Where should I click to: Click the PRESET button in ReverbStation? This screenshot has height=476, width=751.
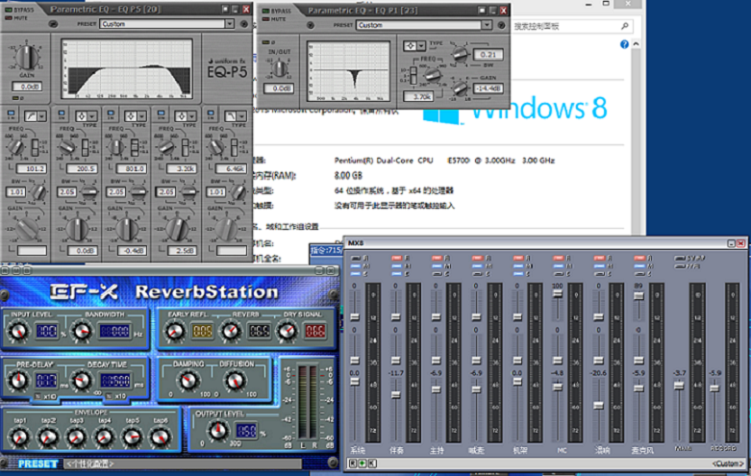click(37, 464)
